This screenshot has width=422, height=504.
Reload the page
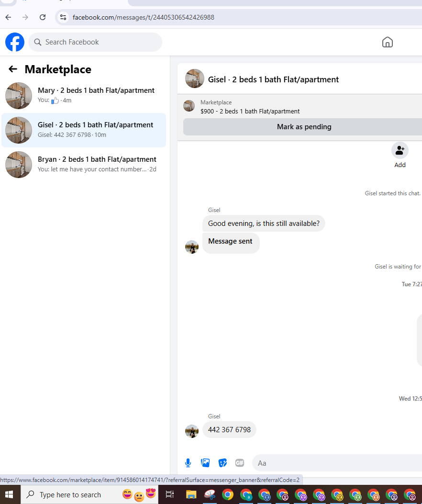[x=43, y=17]
